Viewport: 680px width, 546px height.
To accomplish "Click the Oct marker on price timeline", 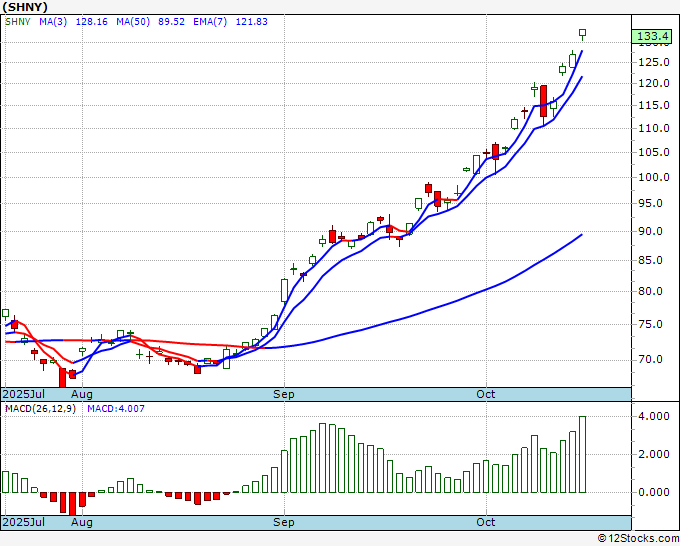I will (485, 394).
